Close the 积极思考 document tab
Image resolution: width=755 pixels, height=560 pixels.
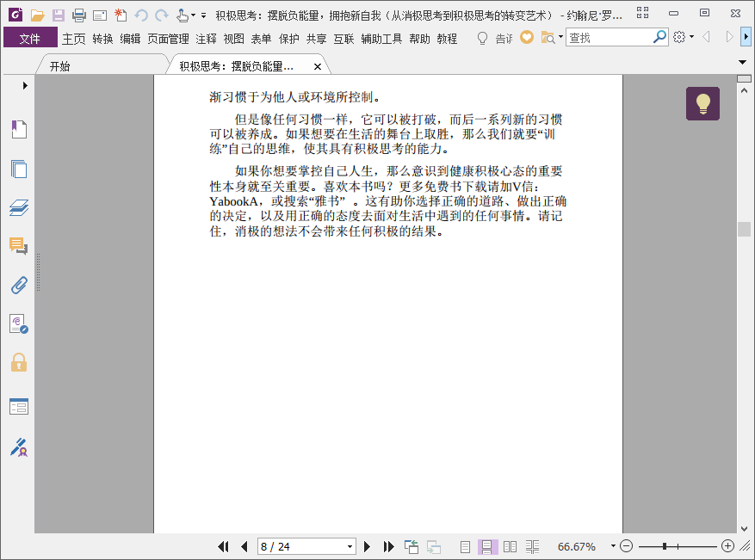point(318,67)
